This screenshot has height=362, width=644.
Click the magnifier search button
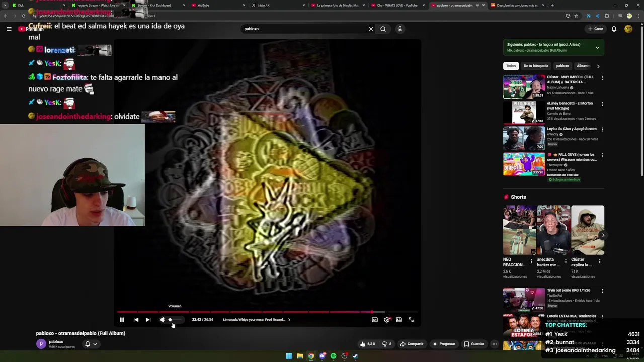(x=383, y=29)
